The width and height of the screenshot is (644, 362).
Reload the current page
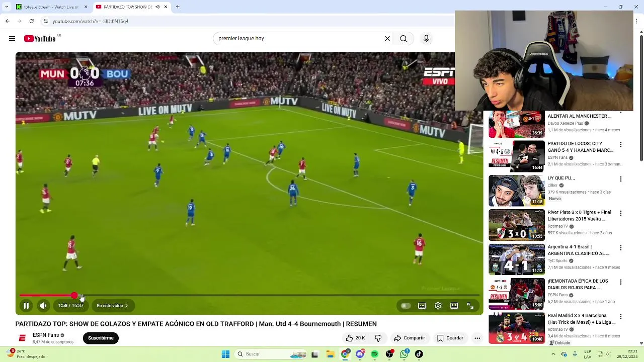point(32,21)
